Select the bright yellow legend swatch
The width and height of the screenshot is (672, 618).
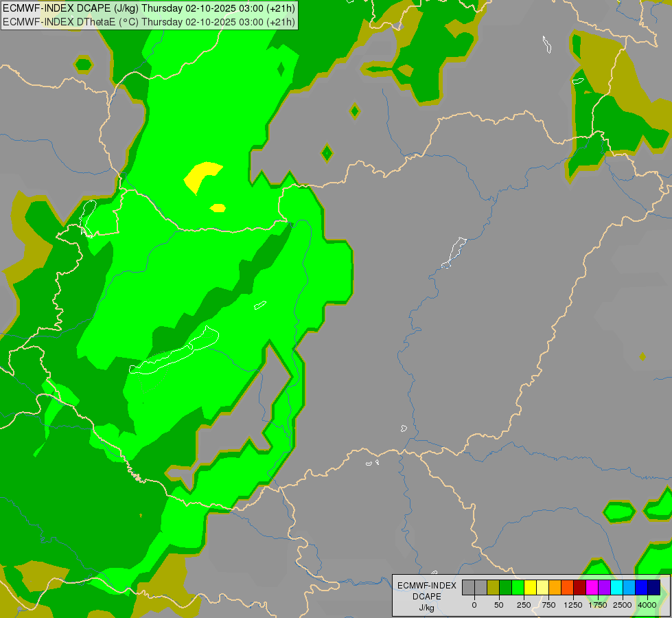(530, 587)
